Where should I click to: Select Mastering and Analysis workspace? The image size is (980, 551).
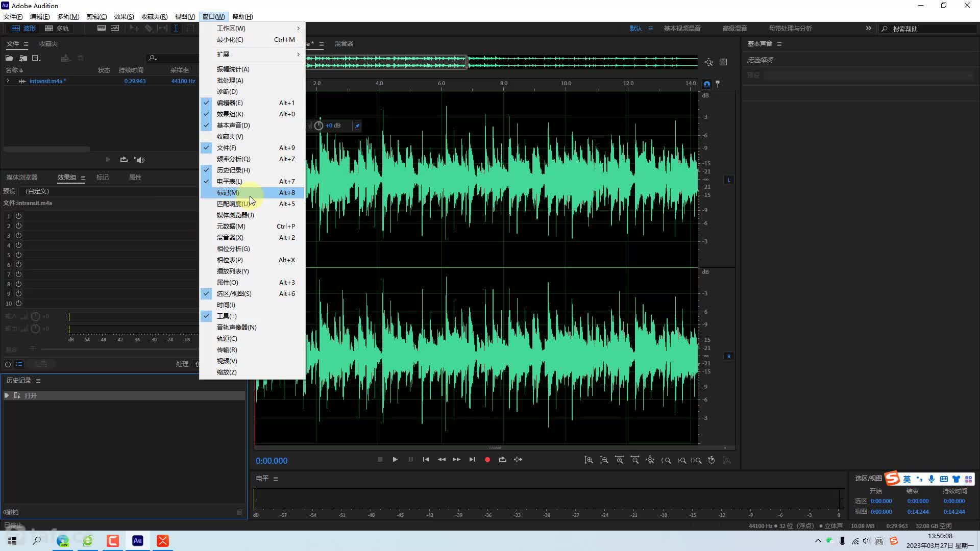790,29
